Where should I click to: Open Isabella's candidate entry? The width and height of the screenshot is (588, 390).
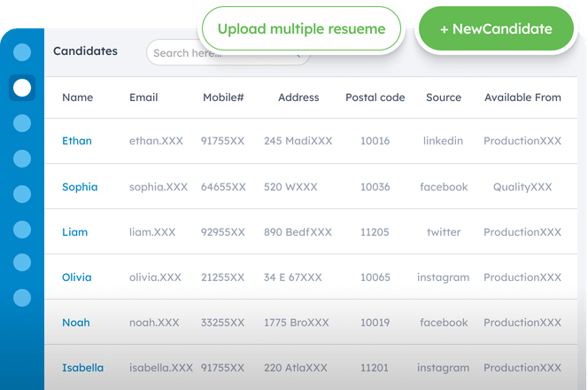82,368
